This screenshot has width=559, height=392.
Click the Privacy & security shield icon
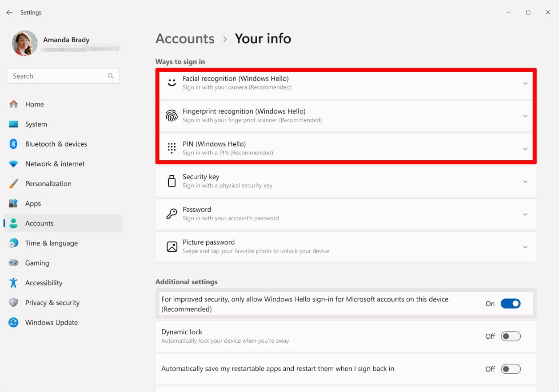pos(14,302)
